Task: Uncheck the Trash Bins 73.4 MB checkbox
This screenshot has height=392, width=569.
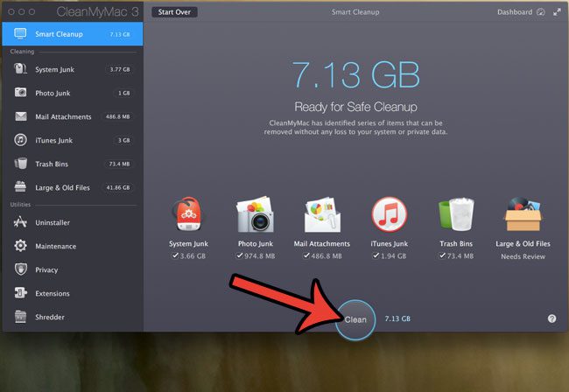Action: click(x=442, y=255)
